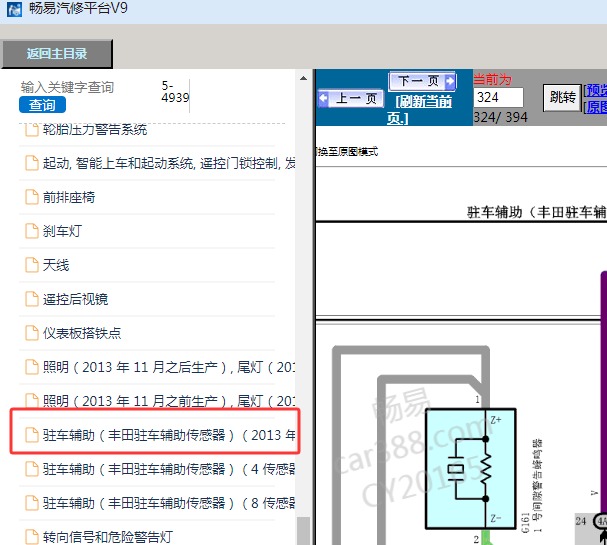This screenshot has width=607, height=545.
Task: Open the 遥控后视镜 entry
Action: point(75,299)
